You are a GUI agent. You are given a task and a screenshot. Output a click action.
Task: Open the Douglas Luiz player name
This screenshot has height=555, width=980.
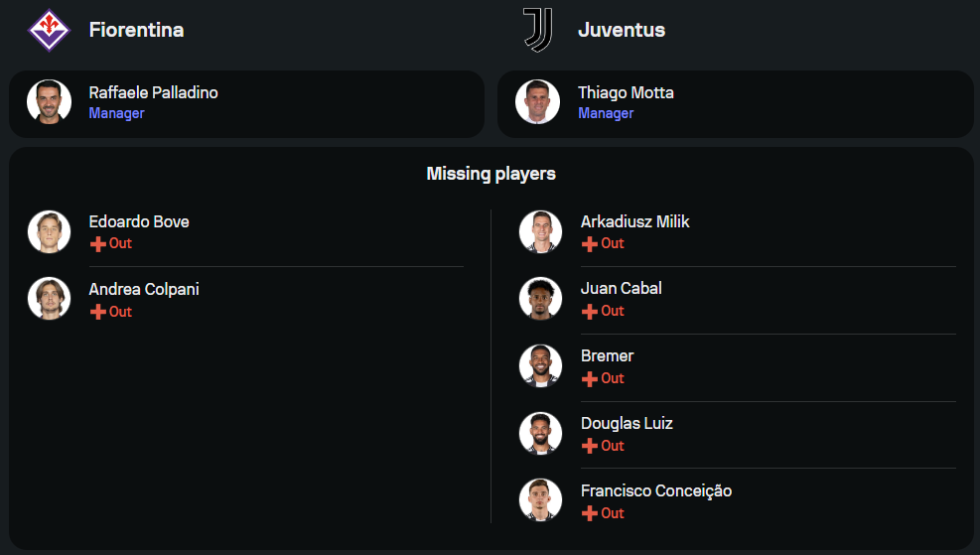627,423
